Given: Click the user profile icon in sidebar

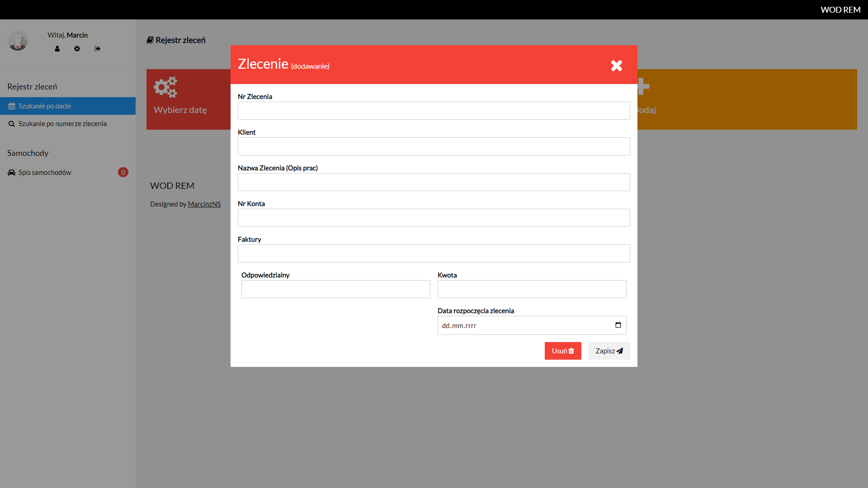Looking at the screenshot, I should point(57,49).
